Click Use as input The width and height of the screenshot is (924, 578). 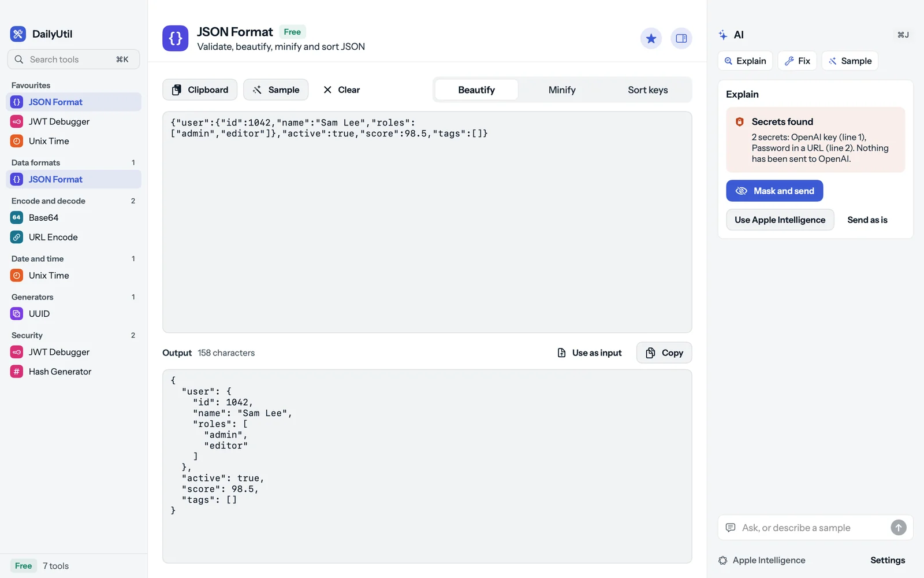(x=589, y=353)
